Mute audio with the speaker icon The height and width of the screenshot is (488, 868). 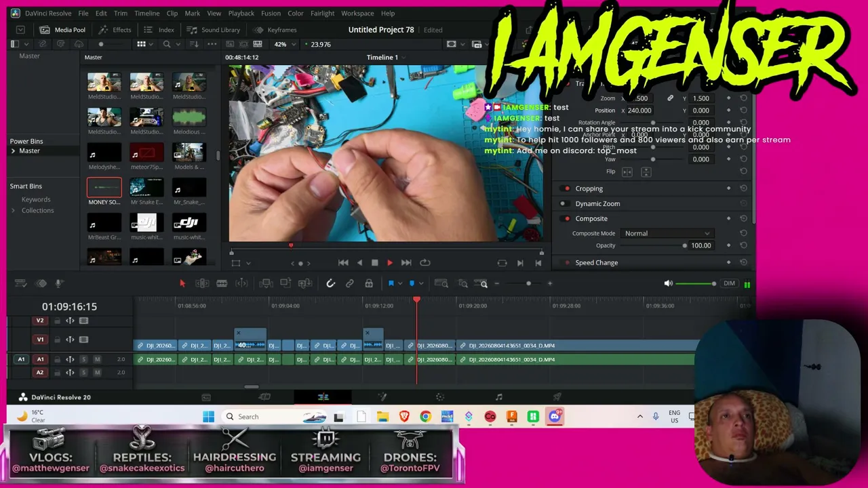668,283
